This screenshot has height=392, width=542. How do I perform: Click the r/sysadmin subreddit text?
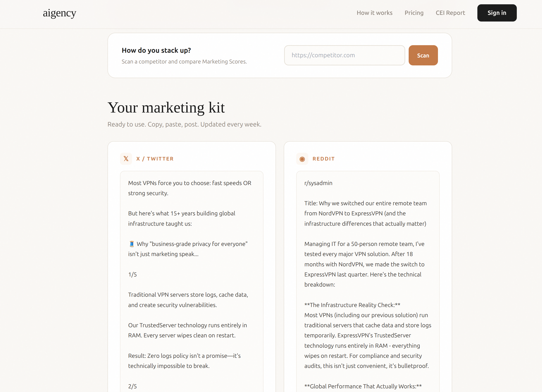click(x=318, y=183)
